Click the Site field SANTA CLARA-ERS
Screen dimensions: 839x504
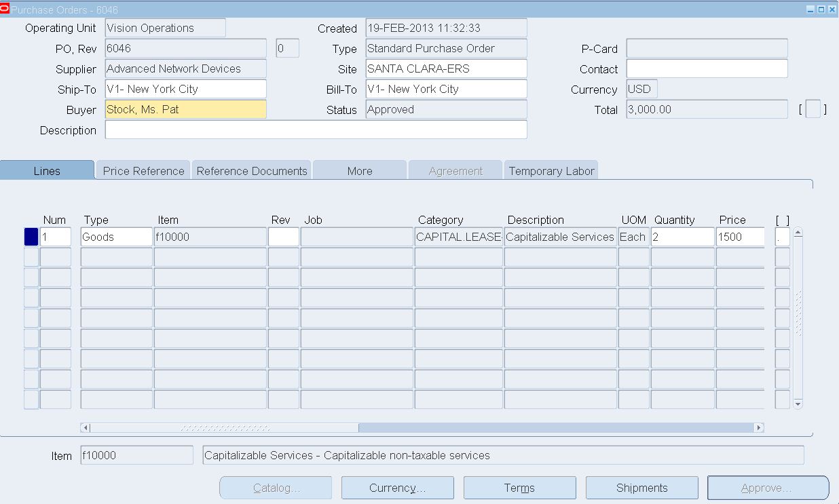447,69
